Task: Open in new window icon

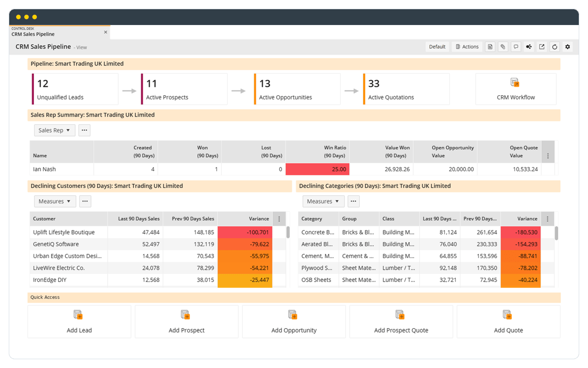Action: [542, 47]
